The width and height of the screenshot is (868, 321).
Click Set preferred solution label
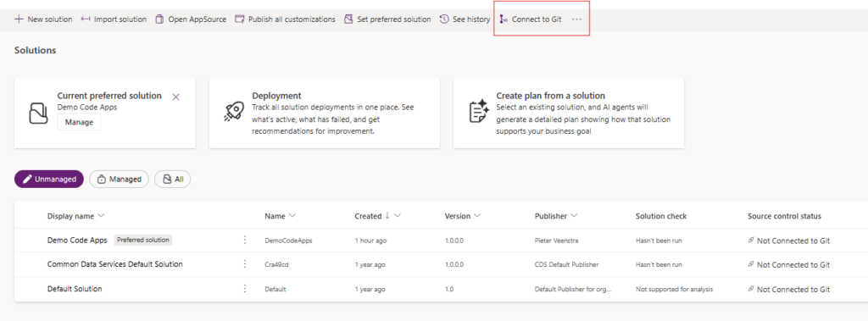(x=394, y=19)
